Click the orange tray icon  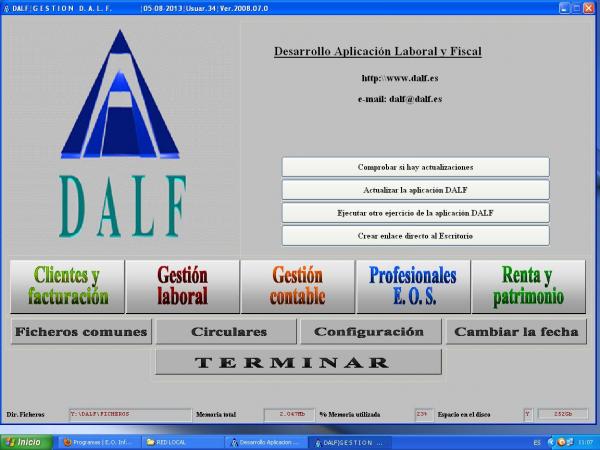click(x=561, y=442)
